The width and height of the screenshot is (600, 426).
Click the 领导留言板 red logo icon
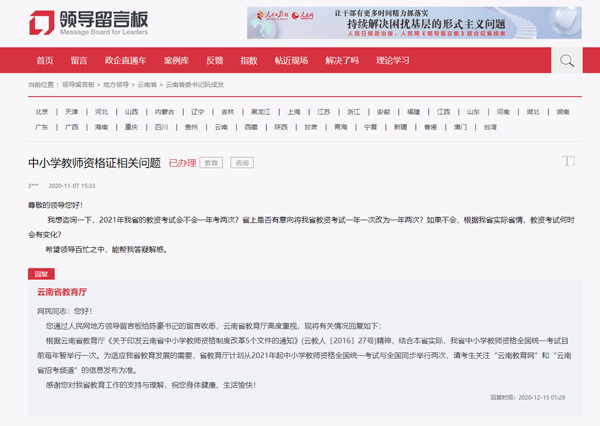(x=42, y=22)
